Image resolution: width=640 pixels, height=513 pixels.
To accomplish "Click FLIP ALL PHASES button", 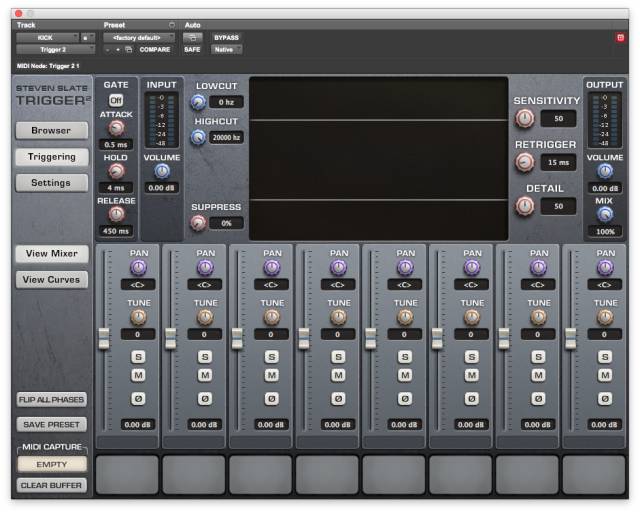I will click(x=52, y=400).
